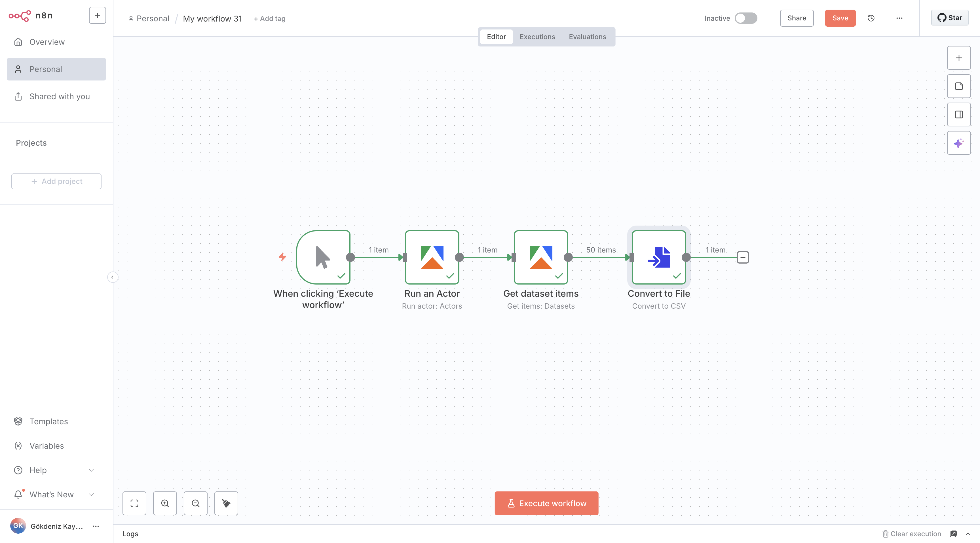980x543 pixels.
Task: Select the zoom out canvas control
Action: click(x=195, y=503)
